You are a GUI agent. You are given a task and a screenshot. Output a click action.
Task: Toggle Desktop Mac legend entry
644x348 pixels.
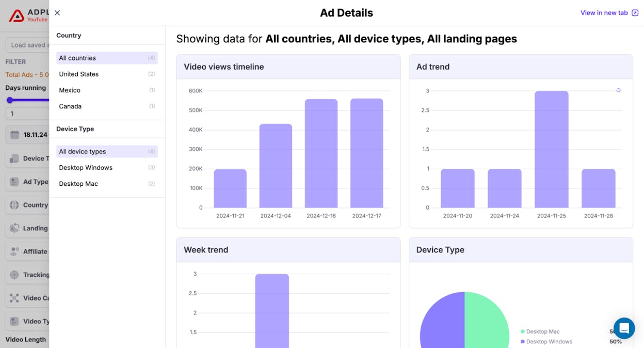[540, 331]
